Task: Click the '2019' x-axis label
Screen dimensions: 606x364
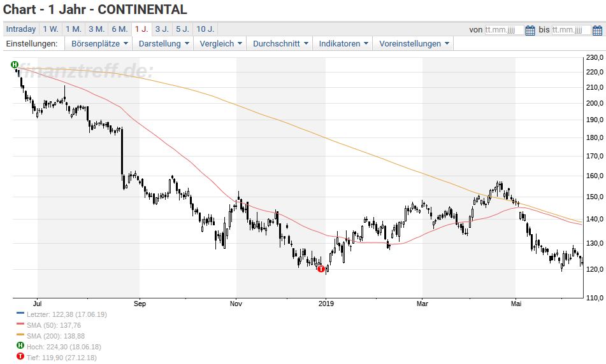Action: (x=326, y=304)
